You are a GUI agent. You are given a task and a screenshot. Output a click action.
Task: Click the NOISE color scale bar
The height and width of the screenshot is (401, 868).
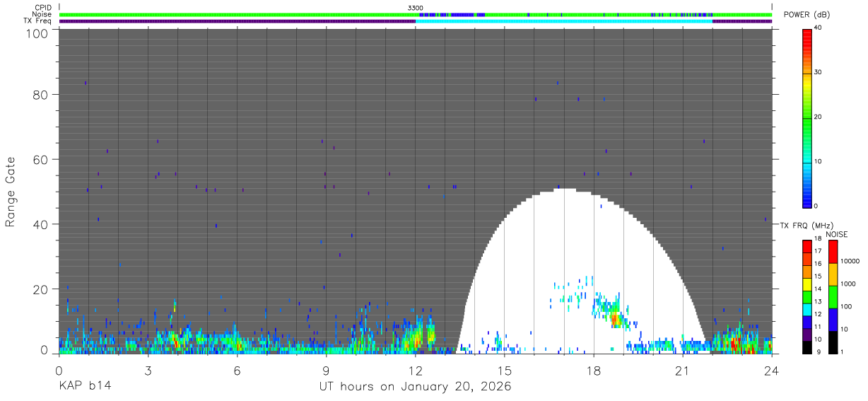coord(833,297)
